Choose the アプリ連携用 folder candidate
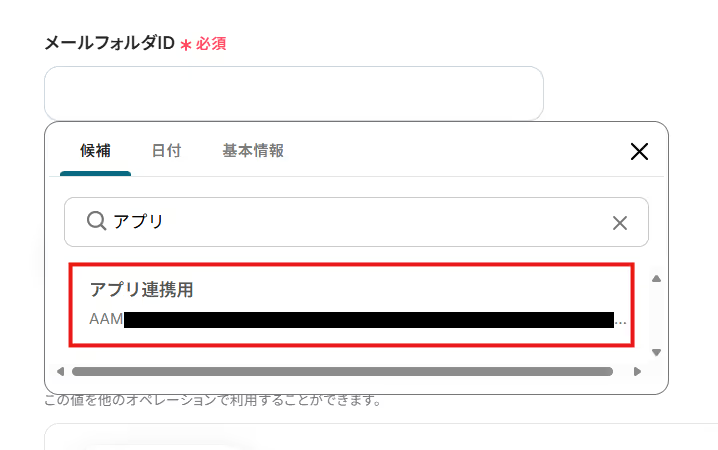 coord(350,305)
